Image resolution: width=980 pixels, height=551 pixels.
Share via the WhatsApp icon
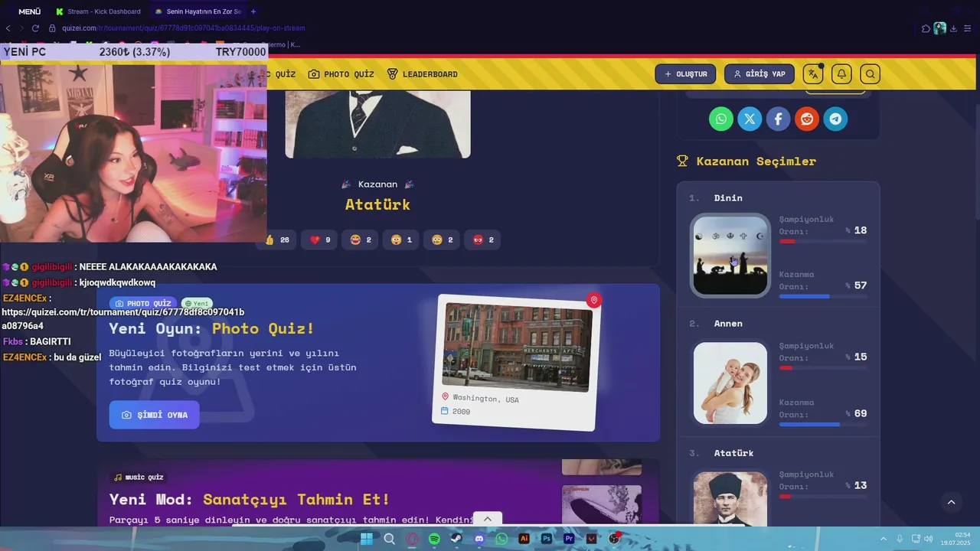pos(720,119)
